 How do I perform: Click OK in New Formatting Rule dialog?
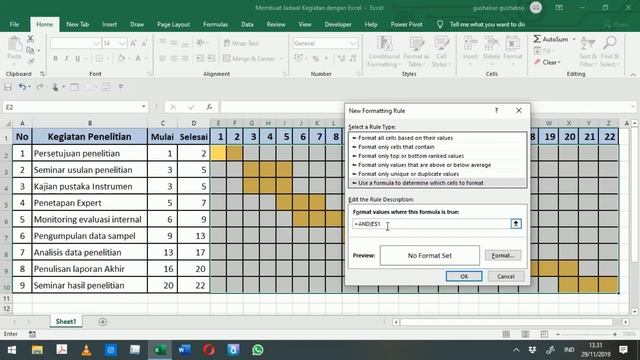coord(464,276)
